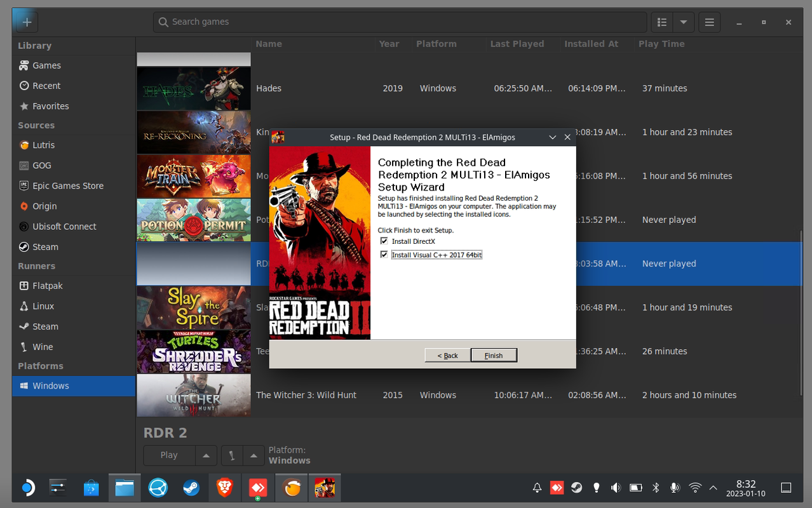Click the add game plus button in Lutris
Image resolution: width=812 pixels, height=508 pixels.
[26, 22]
